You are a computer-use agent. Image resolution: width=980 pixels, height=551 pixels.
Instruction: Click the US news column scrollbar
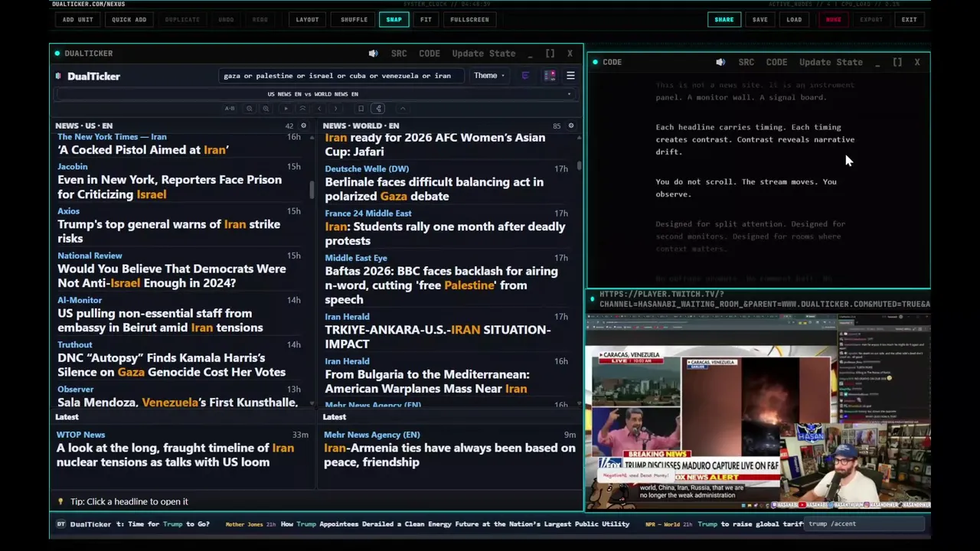click(312, 190)
